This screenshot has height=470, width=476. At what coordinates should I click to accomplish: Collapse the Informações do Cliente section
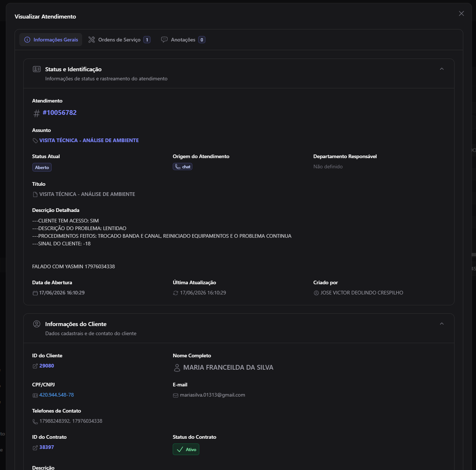[x=442, y=324]
